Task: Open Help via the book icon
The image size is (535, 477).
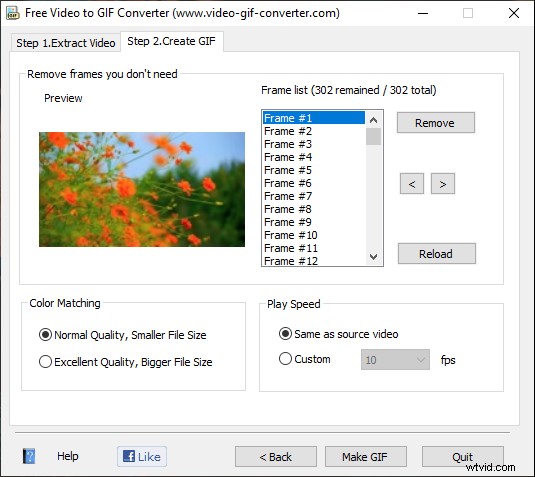Action: pyautogui.click(x=29, y=456)
